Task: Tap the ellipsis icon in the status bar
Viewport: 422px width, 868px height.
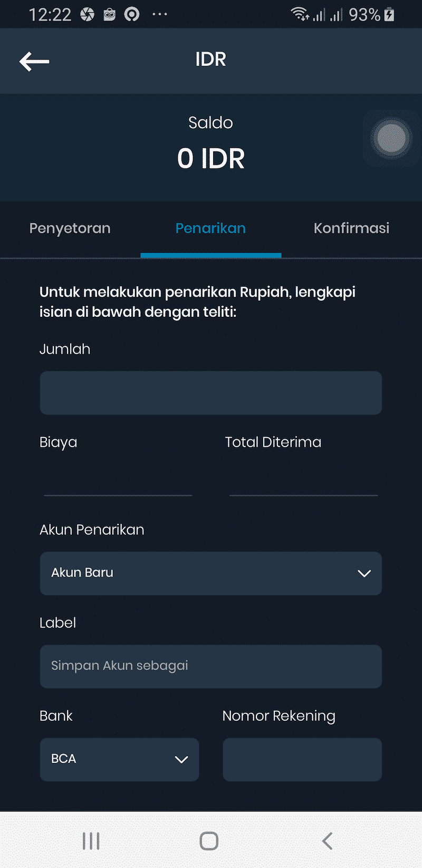Action: [159, 14]
